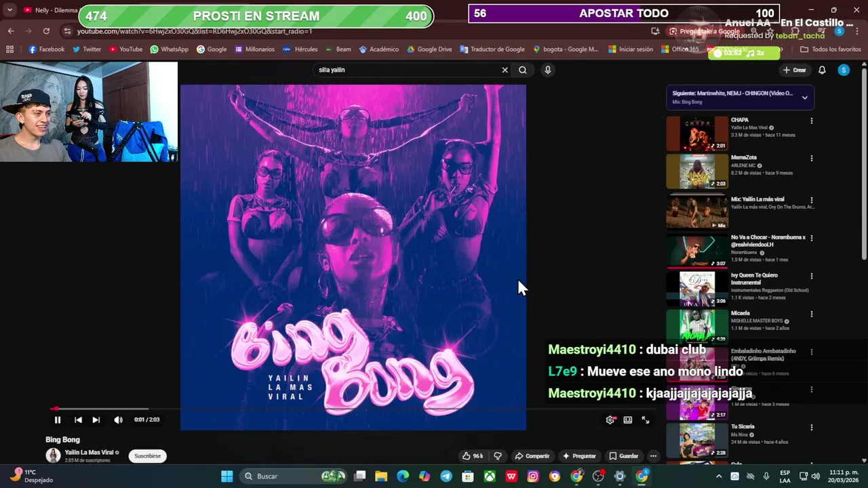Open the Facebook bookmark
The width and height of the screenshot is (868, 488).
point(47,49)
